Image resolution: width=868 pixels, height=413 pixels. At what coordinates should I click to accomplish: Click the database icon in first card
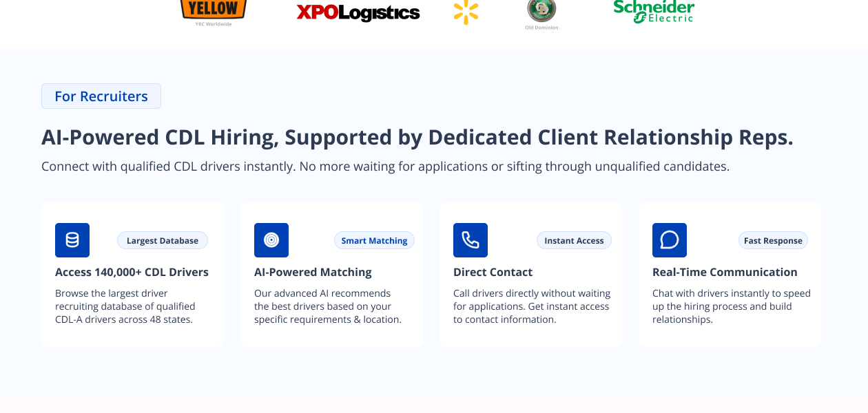click(72, 240)
